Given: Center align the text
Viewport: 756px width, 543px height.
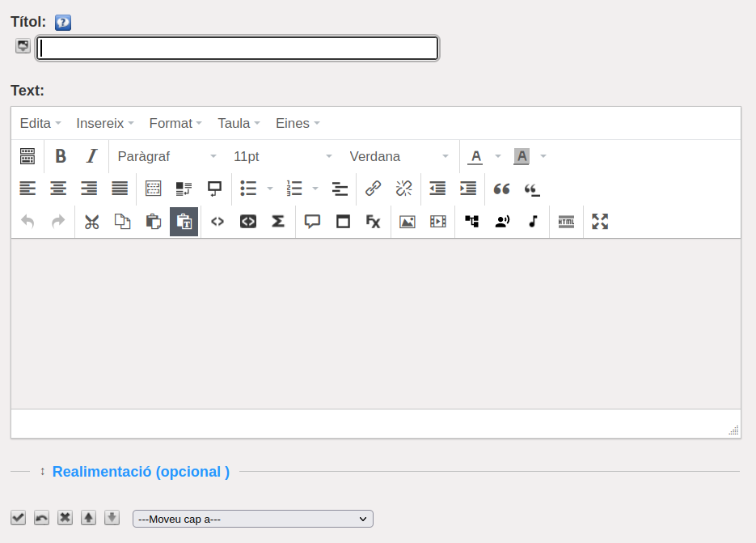Looking at the screenshot, I should click(58, 189).
